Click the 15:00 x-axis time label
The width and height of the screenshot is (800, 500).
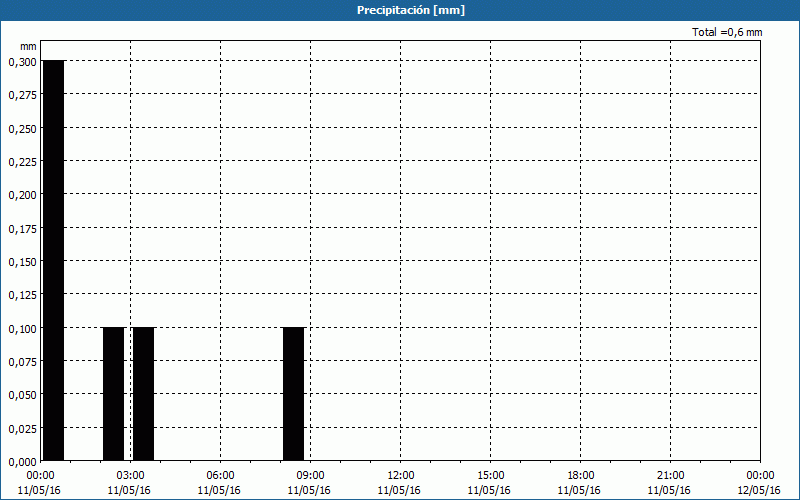tap(490, 476)
